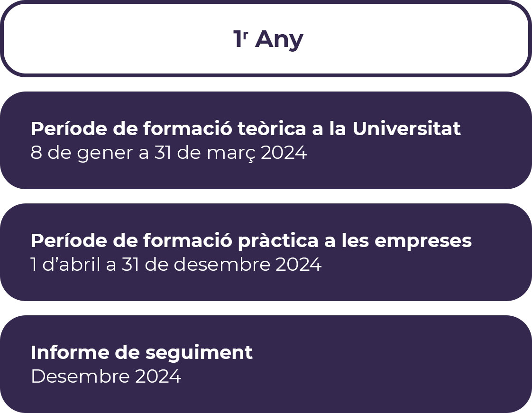Image resolution: width=532 pixels, height=413 pixels.
Task: Click the date '1 d'abril a 31 de desembre 2024'
Action: tap(176, 265)
